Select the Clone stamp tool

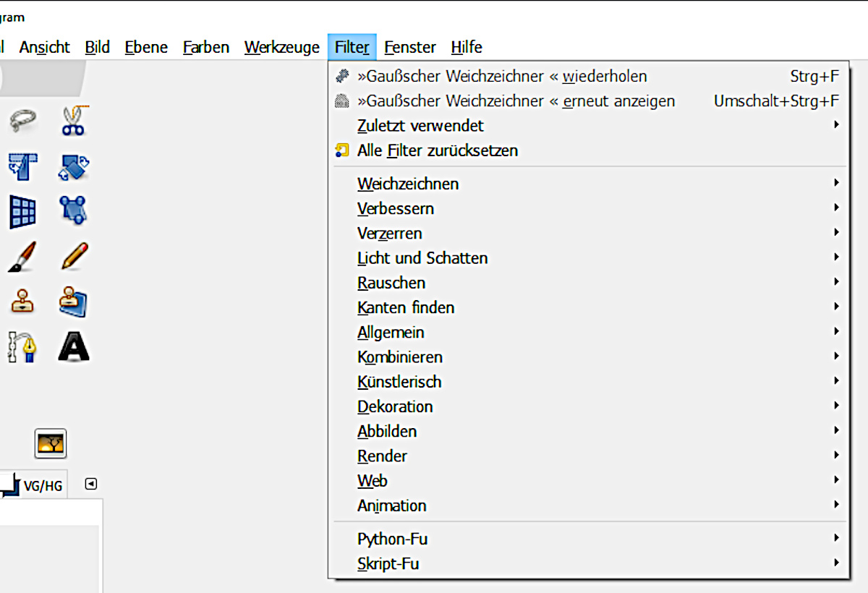pyautogui.click(x=22, y=302)
